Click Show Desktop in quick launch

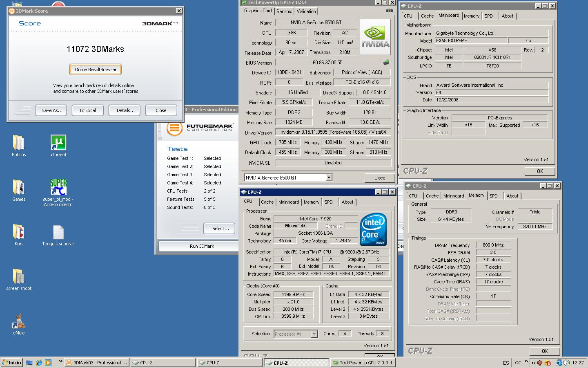29,363
